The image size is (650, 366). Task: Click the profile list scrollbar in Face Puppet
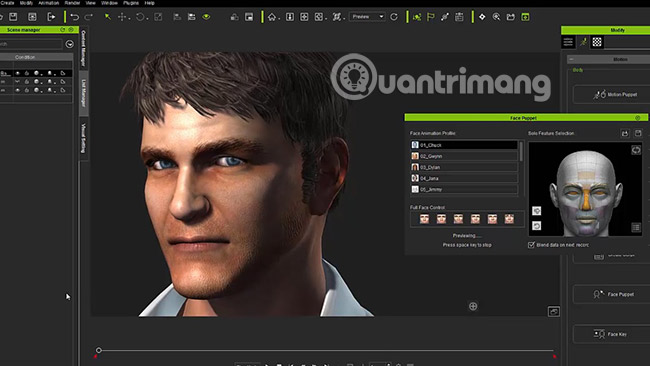pyautogui.click(x=521, y=152)
